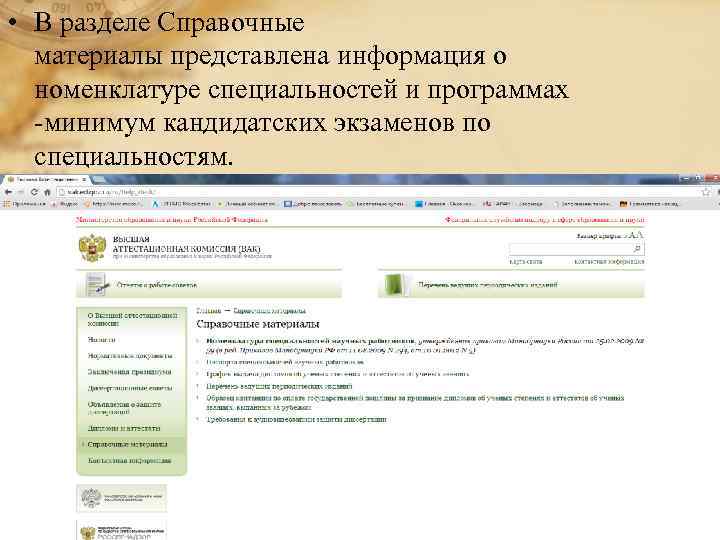
Task: Click the green book icon in the periodicals banner
Action: 395,285
